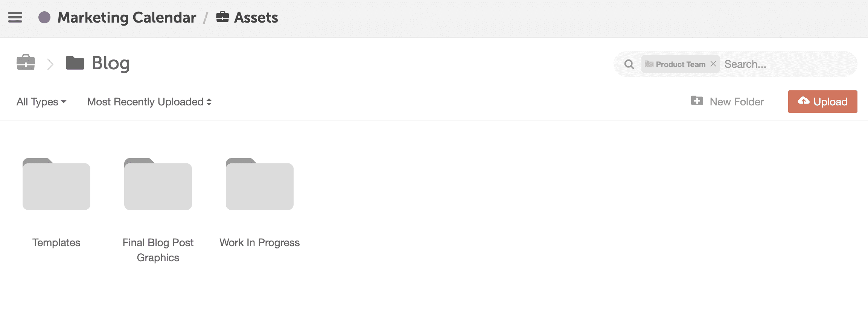
Task: Click the Assets title link
Action: pyautogui.click(x=256, y=17)
